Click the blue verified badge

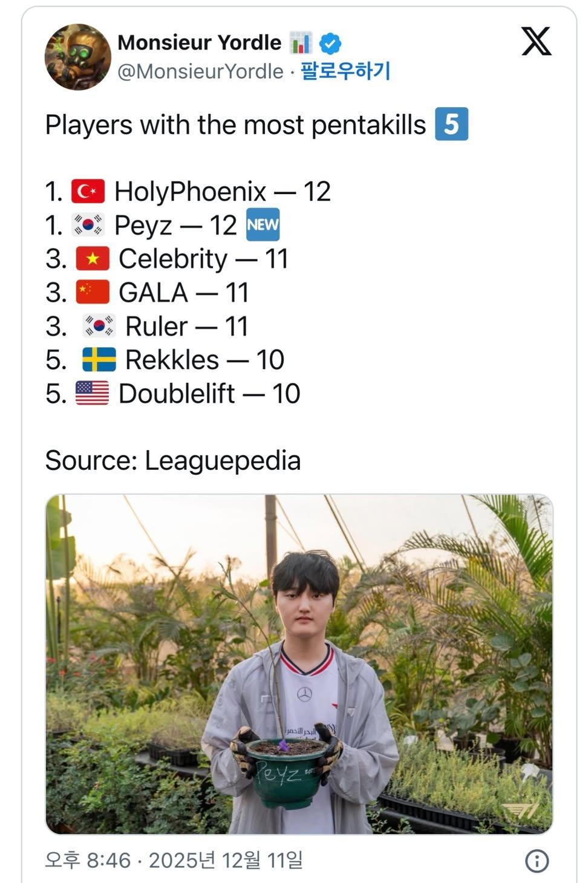click(x=330, y=43)
